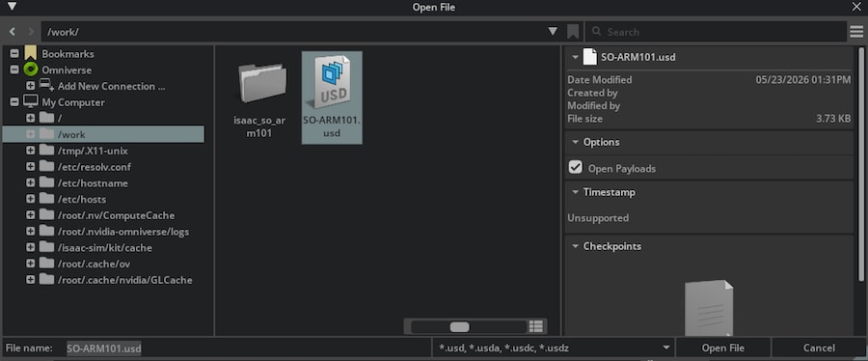
Task: Select Add New Connection ... entry
Action: [111, 86]
